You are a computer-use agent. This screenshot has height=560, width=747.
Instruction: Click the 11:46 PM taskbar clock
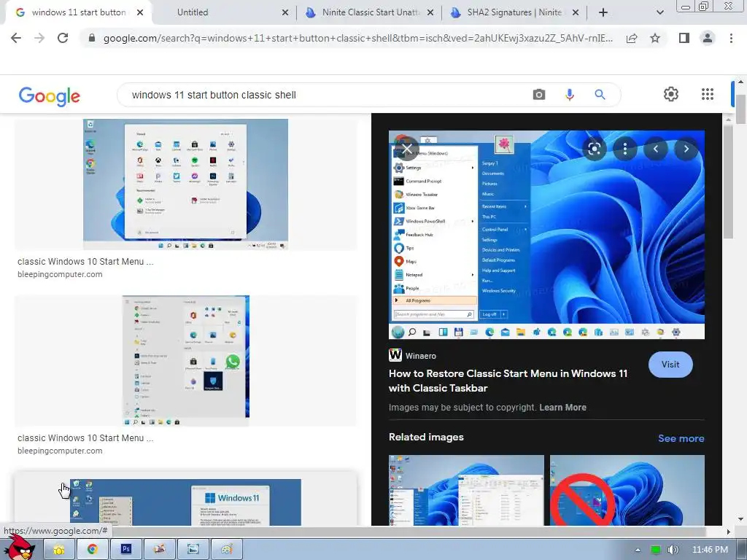[710, 550]
